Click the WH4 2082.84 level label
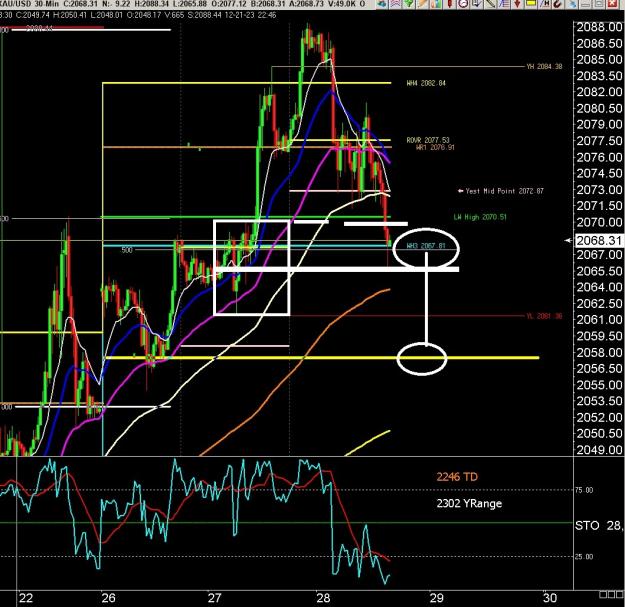The height and width of the screenshot is (607, 625). pos(426,83)
